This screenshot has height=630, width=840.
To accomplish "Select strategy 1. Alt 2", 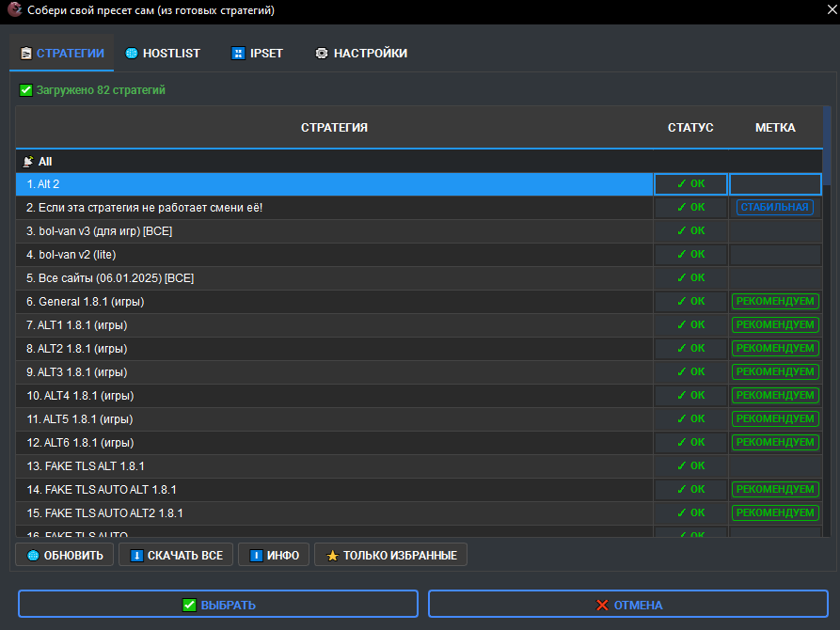I will 334,184.
